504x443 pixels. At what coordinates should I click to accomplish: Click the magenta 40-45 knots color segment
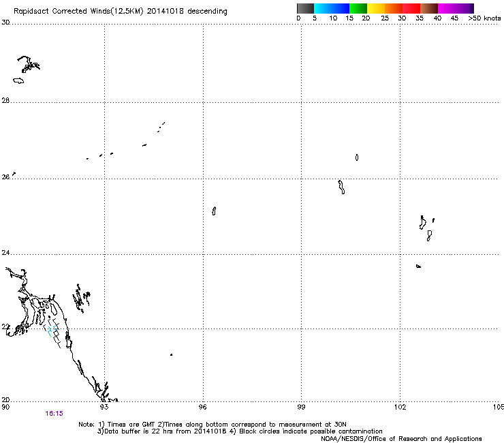(447, 8)
